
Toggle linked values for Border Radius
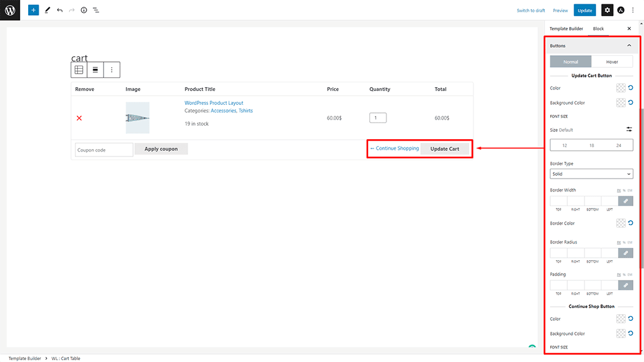point(626,253)
